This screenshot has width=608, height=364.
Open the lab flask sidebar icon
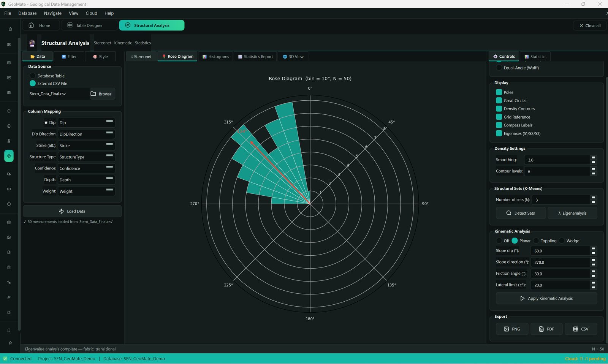[x=9, y=141]
